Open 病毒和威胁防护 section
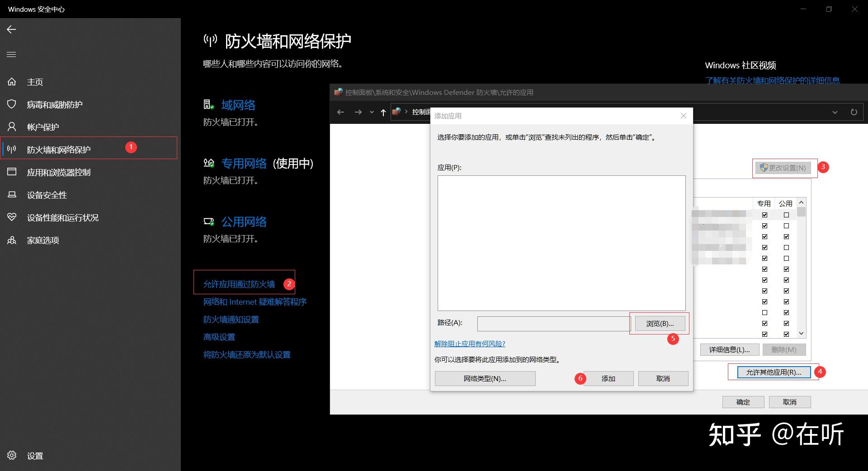The height and width of the screenshot is (471, 868). 55,104
